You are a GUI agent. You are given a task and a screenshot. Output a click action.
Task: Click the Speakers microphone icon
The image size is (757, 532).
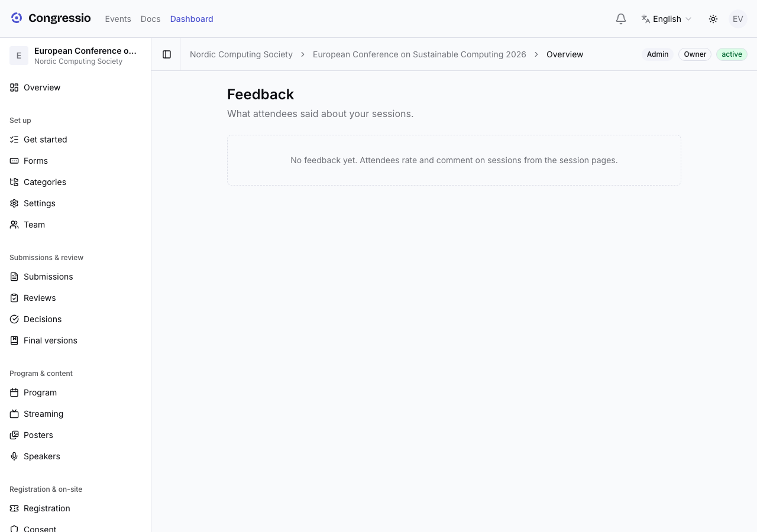pos(14,456)
